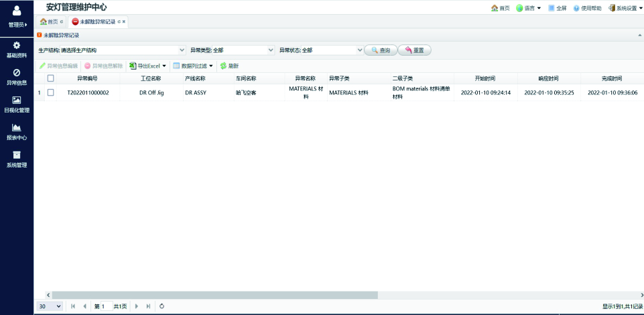Screen dimensions: 644x315
Task: Click the 查询 search button
Action: coord(380,50)
